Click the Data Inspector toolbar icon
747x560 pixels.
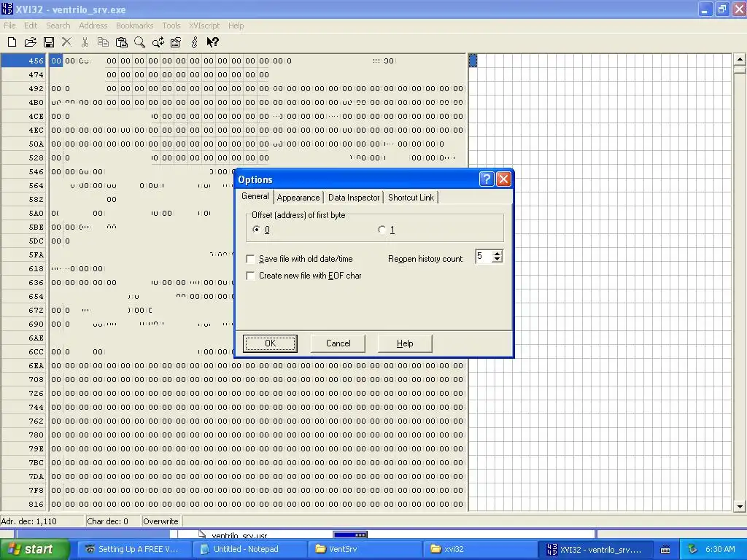point(176,42)
